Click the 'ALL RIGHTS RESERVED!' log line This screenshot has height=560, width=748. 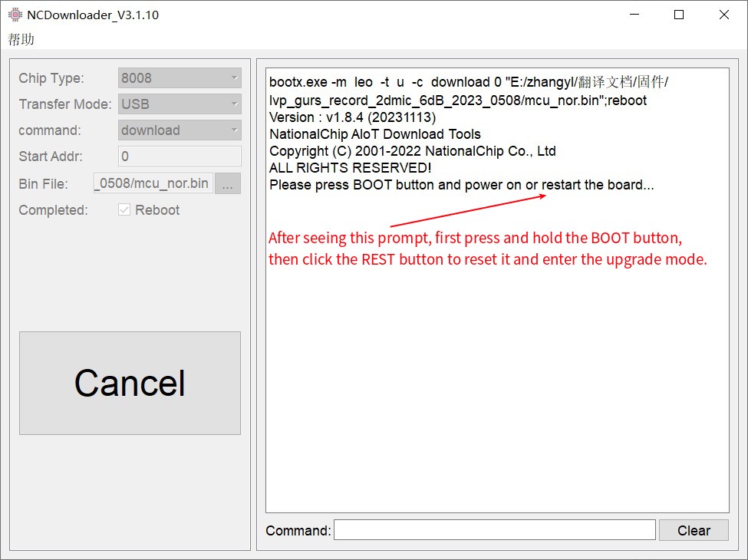click(x=350, y=168)
